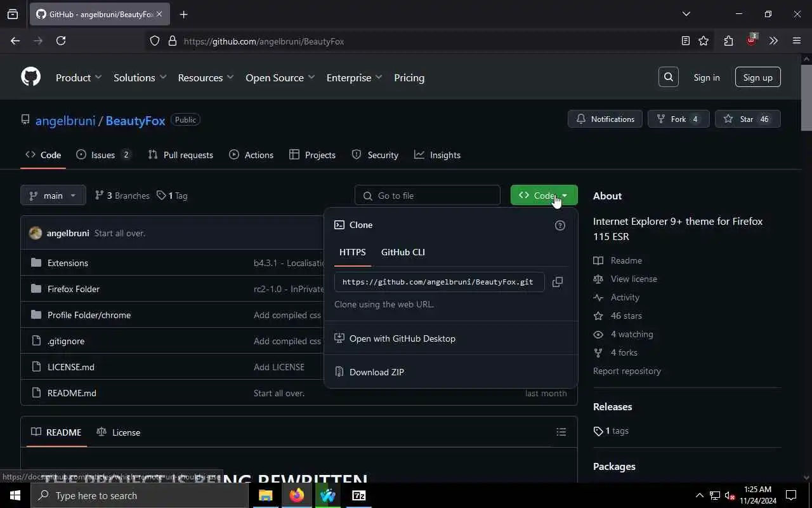Toggle the green Code dropdown button
This screenshot has height=508, width=812.
(x=544, y=196)
